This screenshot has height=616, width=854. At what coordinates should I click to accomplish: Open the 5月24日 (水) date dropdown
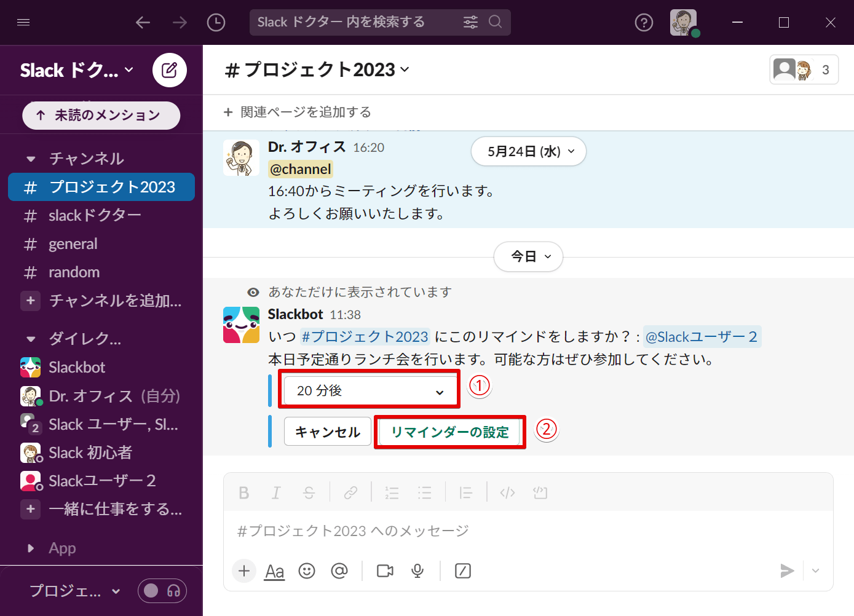[529, 151]
